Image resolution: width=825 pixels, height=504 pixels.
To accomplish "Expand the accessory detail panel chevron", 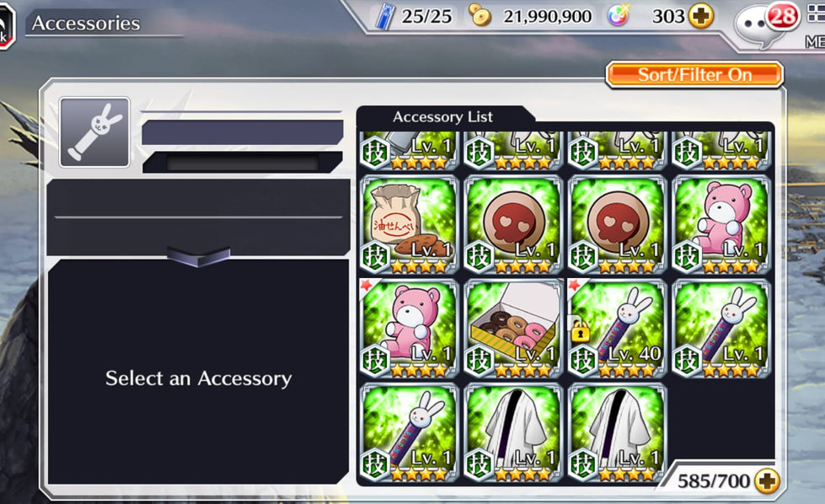I will point(198,257).
